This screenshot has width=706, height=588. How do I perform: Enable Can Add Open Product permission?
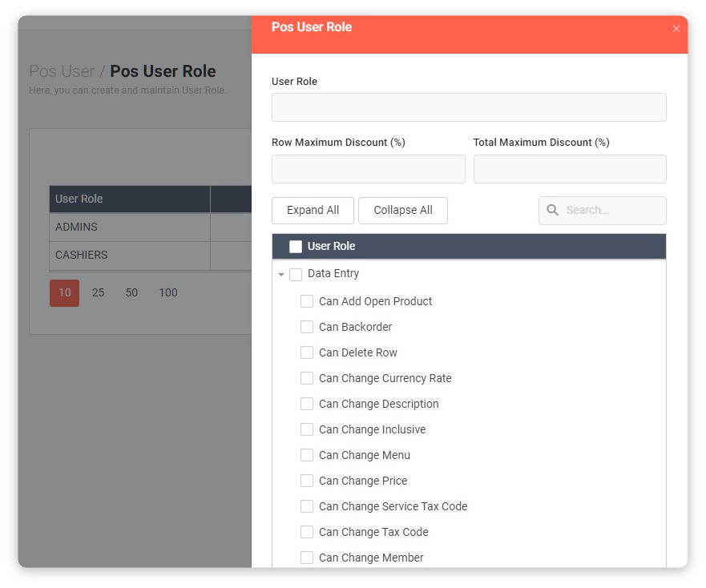307,301
